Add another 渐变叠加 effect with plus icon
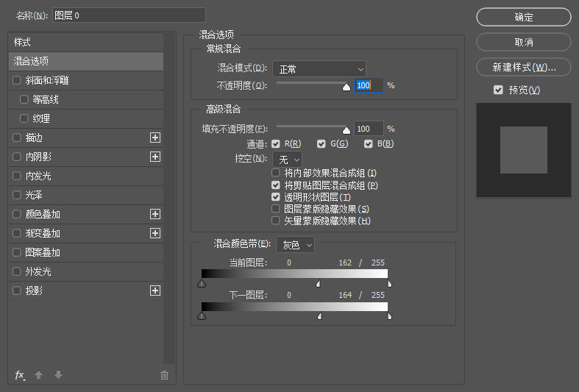This screenshot has width=579, height=392. click(155, 233)
